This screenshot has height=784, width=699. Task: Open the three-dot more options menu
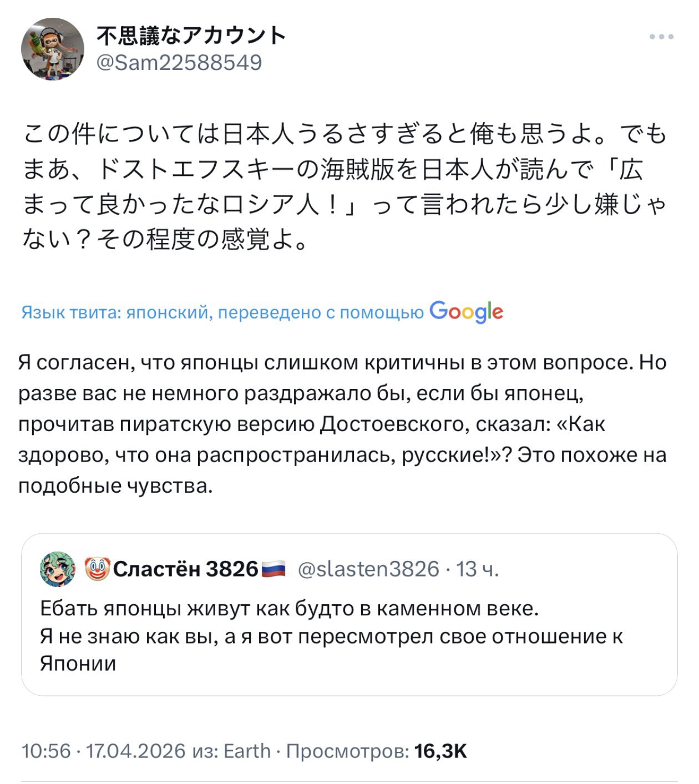pos(661,37)
